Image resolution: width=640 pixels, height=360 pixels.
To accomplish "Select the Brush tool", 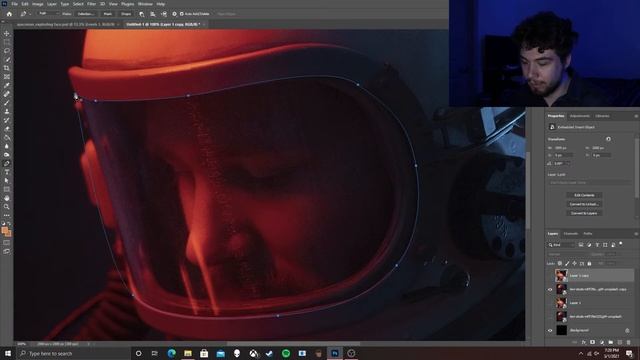I will 7,103.
